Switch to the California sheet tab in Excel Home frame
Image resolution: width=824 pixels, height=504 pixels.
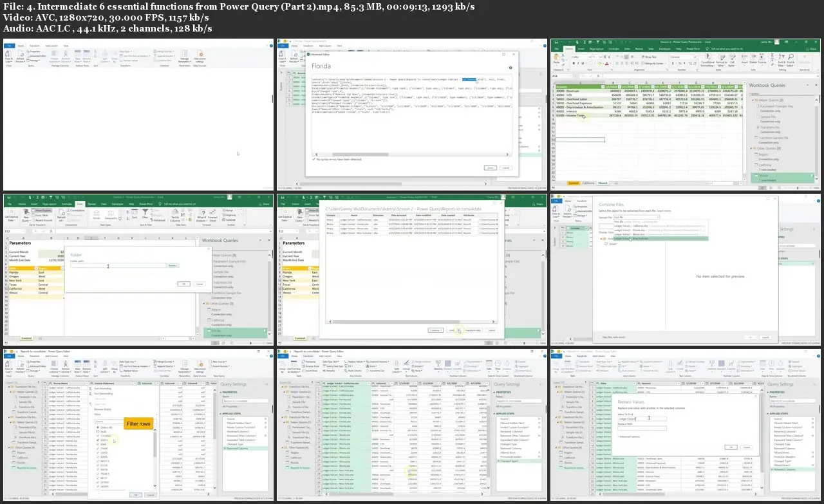(x=589, y=183)
